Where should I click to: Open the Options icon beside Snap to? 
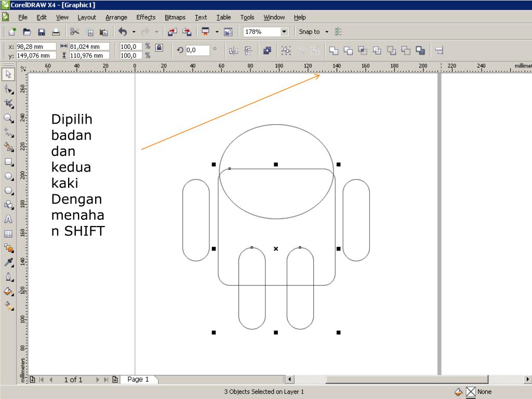click(x=338, y=32)
